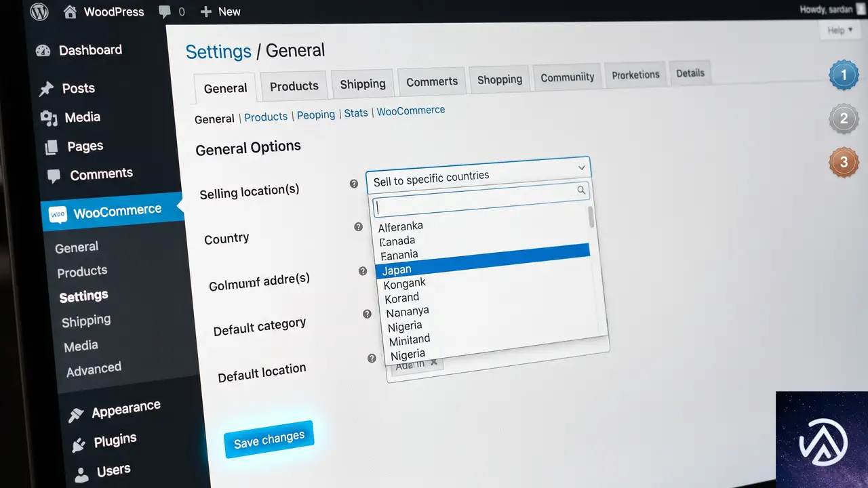The image size is (868, 488).
Task: Open the home icon next to WoodPress
Action: (70, 12)
